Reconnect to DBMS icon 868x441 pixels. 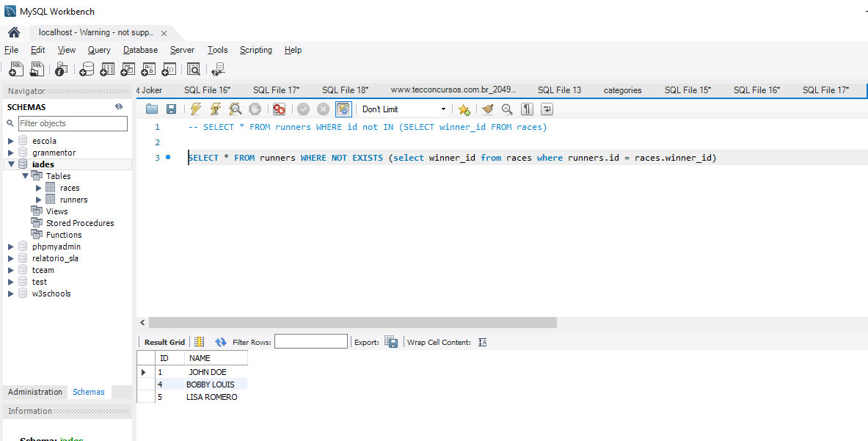[x=219, y=69]
